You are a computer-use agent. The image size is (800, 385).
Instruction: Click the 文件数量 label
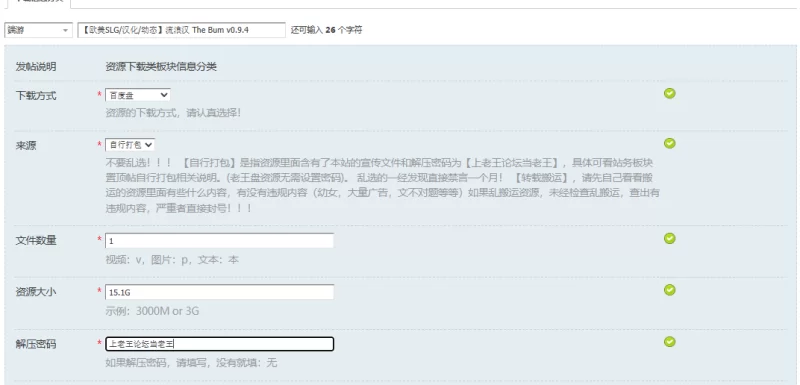[x=36, y=241]
